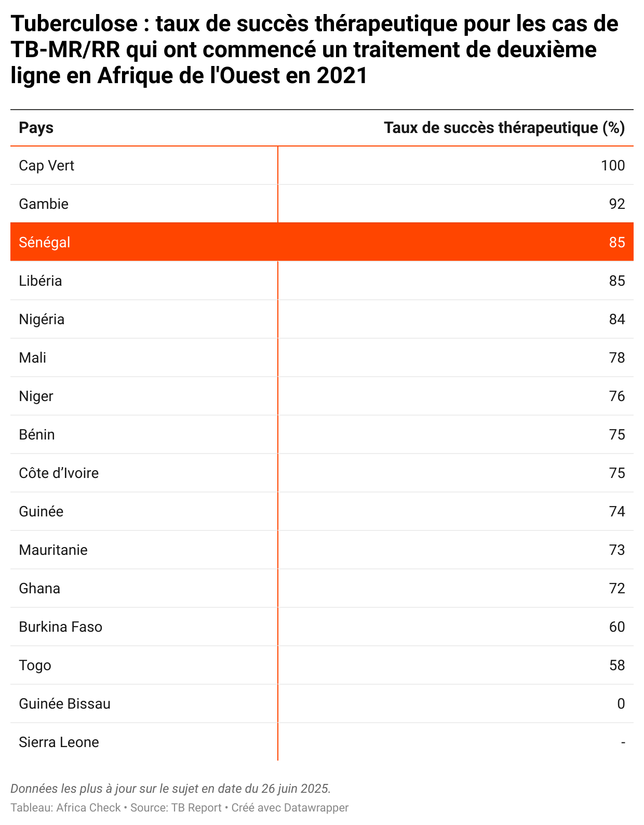Click the Pays column header
This screenshot has width=644, height=825.
click(x=36, y=128)
